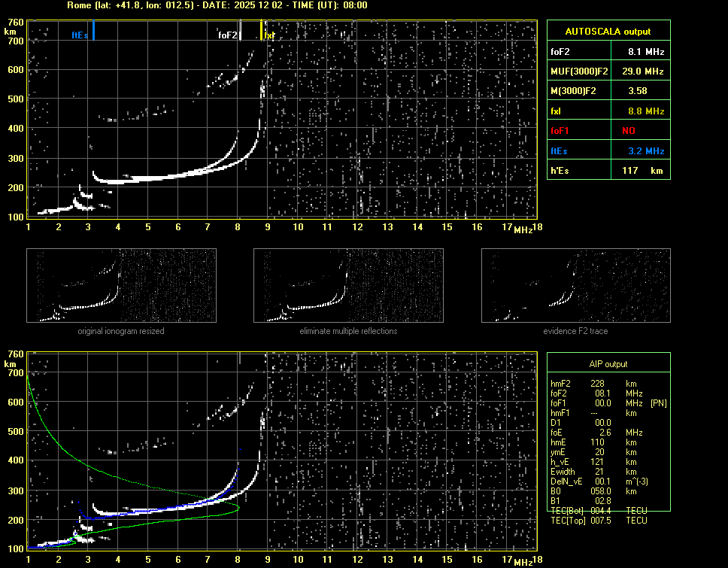Viewport: 728px width, 568px height.
Task: Click the MUF(3000)F2 29.0 MHz value
Action: pos(645,71)
